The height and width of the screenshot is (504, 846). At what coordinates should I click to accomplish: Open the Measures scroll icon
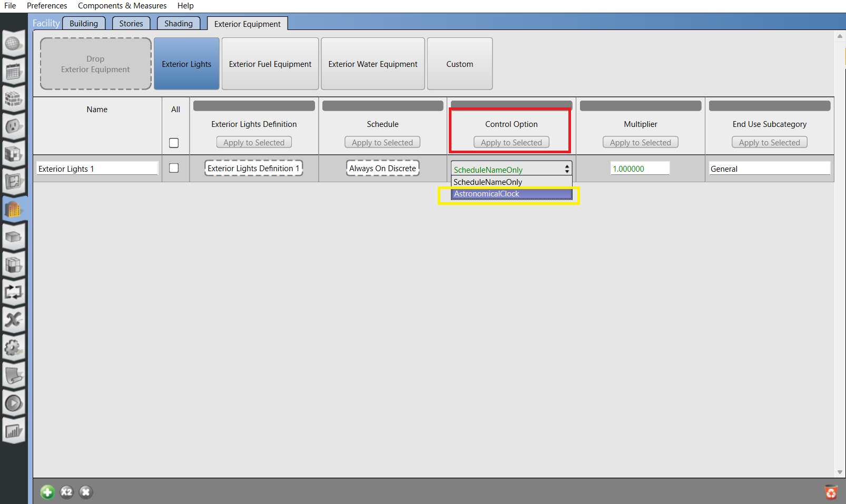pyautogui.click(x=13, y=375)
